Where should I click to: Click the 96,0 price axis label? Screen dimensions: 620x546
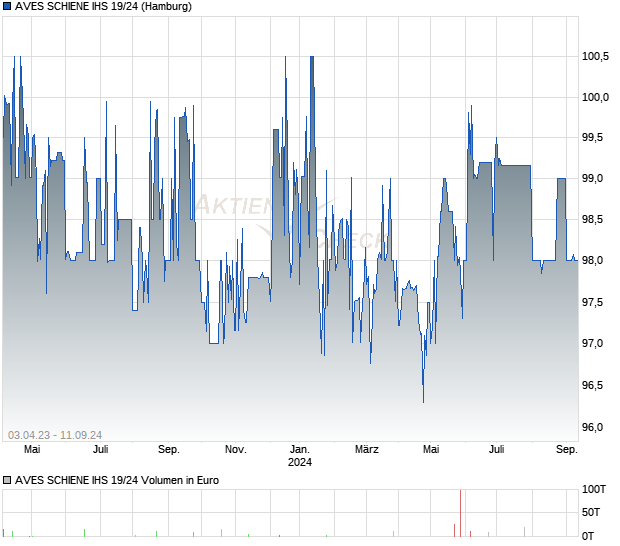point(593,427)
